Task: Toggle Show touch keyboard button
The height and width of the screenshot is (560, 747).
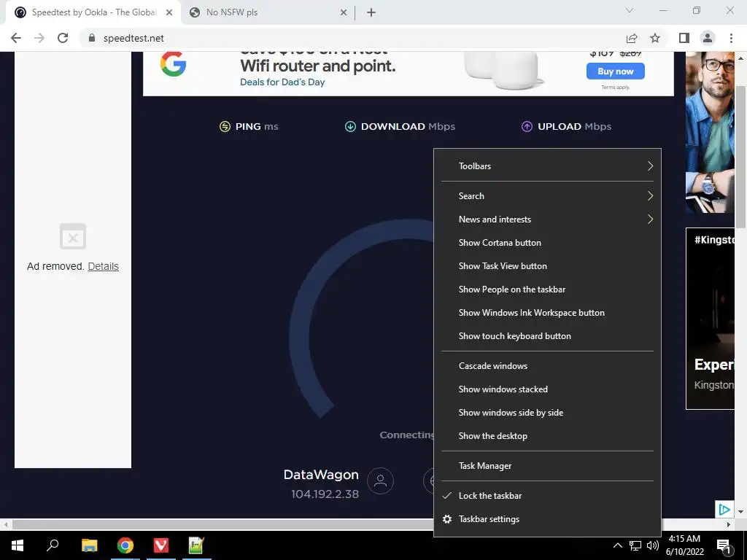Action: 547,336
